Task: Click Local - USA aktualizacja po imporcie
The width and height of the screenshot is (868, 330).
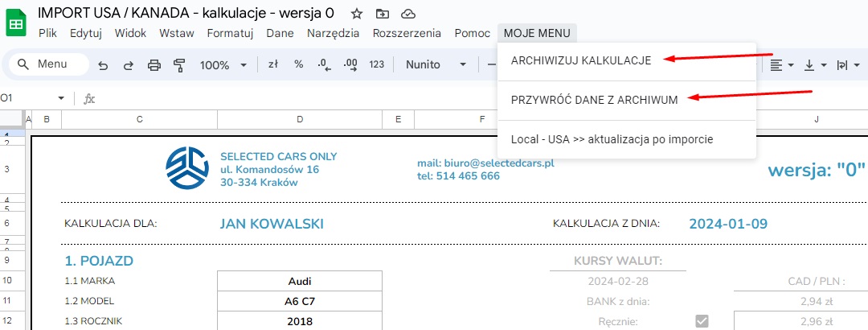Action: 612,139
